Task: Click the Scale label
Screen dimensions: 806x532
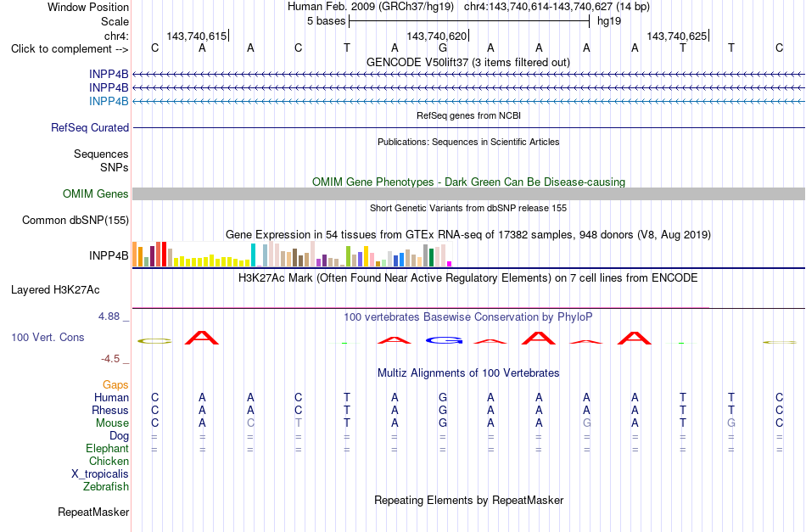Action: click(115, 21)
